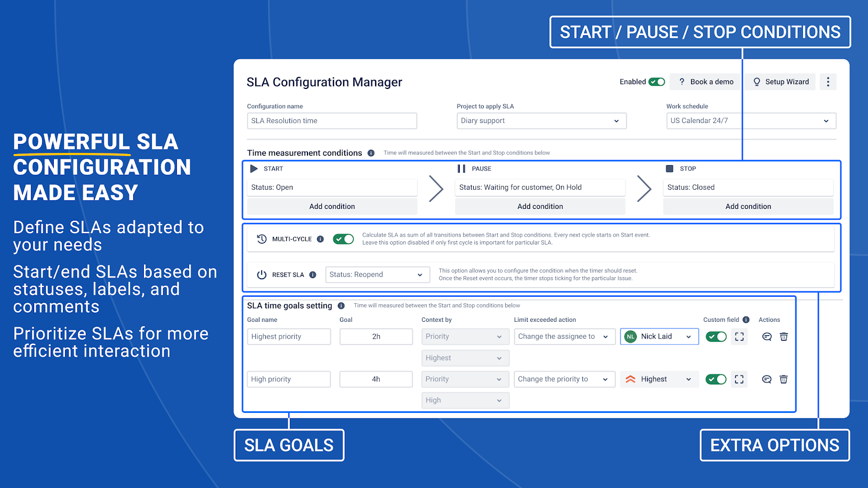Click the Book a demo button
Screen dimensions: 868x488
704,82
